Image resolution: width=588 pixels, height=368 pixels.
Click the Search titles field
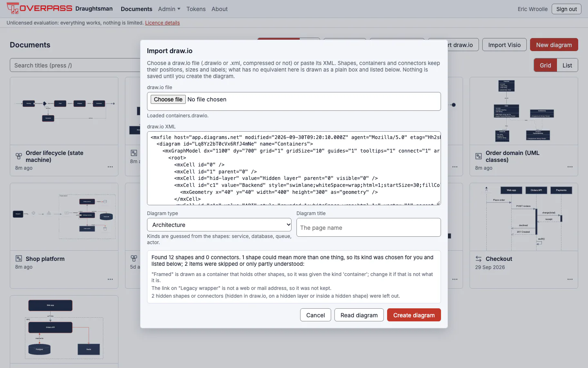(x=76, y=65)
